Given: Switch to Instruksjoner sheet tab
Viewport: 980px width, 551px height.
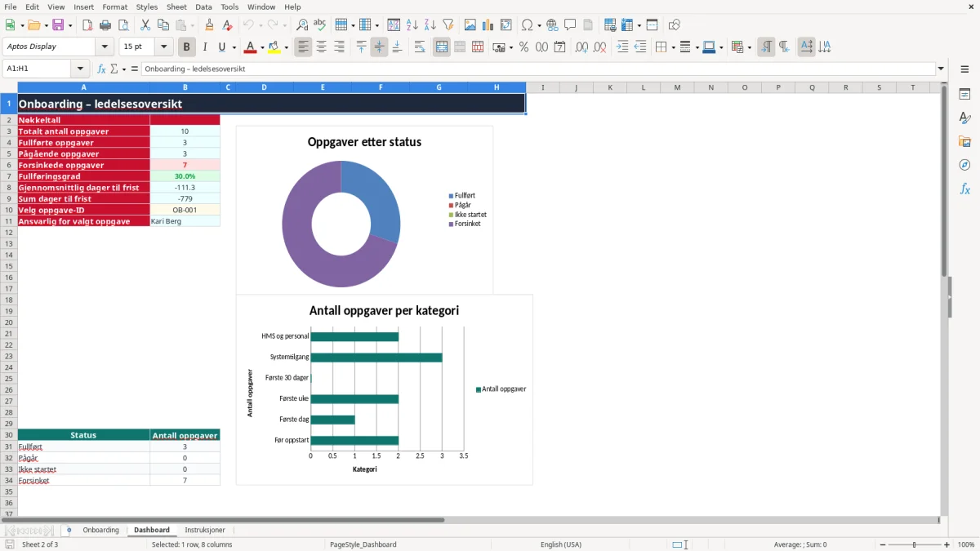Looking at the screenshot, I should coord(205,530).
